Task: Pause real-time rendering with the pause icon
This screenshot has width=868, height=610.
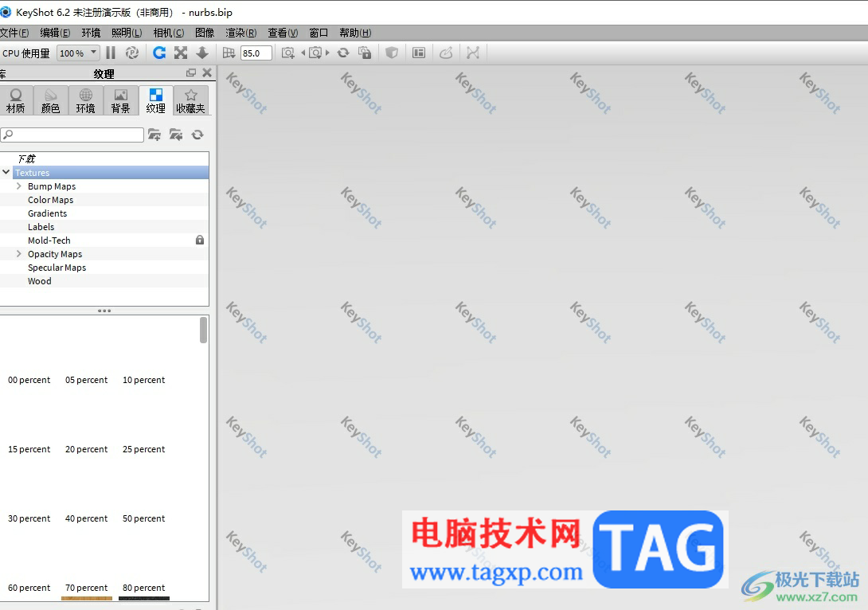Action: (111, 53)
